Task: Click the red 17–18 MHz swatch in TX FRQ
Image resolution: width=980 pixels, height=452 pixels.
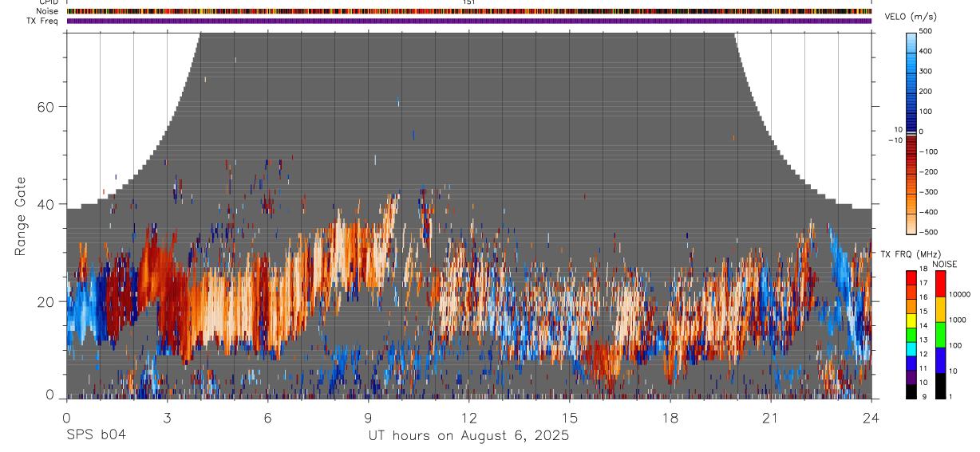Action: point(911,278)
